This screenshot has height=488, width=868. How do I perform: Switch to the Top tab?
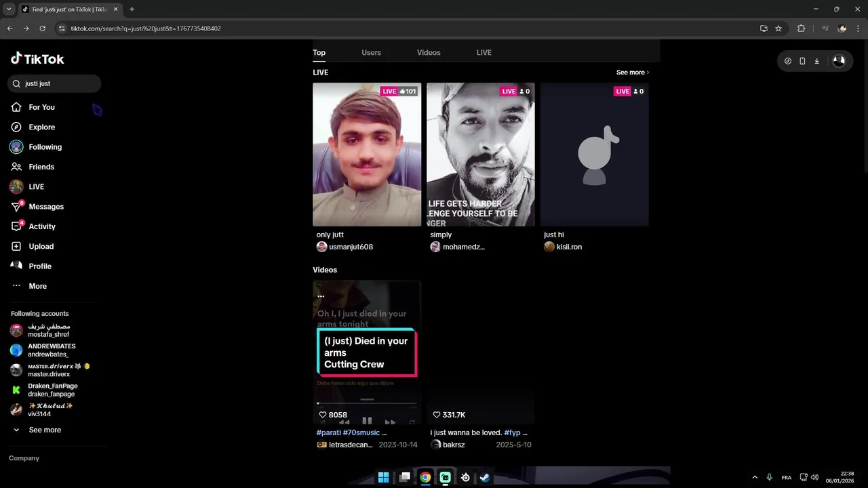click(319, 52)
